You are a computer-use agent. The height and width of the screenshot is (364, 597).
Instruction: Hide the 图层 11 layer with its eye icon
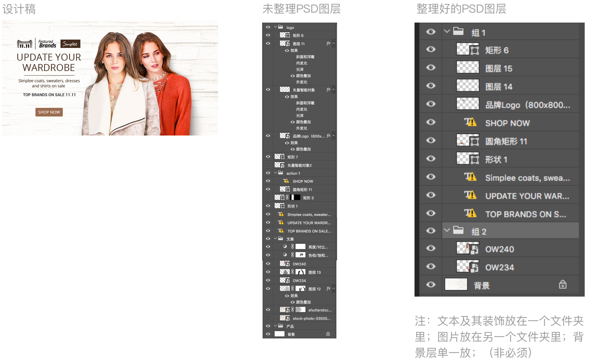(268, 43)
